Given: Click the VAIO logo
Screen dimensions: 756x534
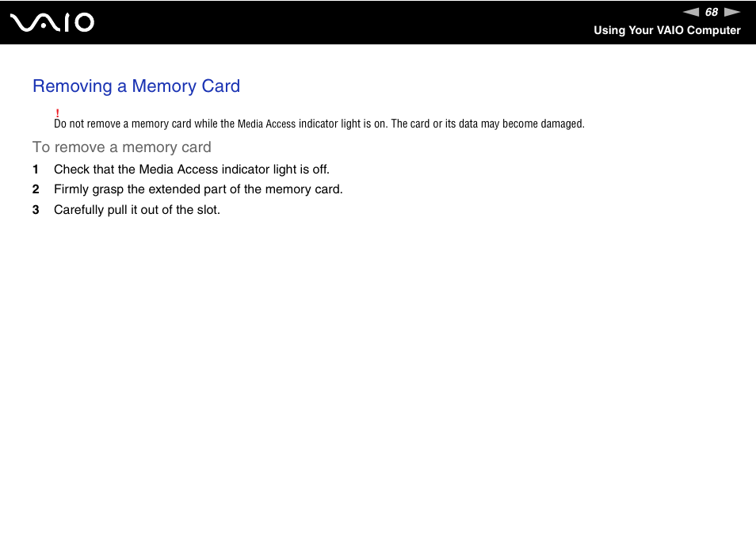Looking at the screenshot, I should (52, 23).
